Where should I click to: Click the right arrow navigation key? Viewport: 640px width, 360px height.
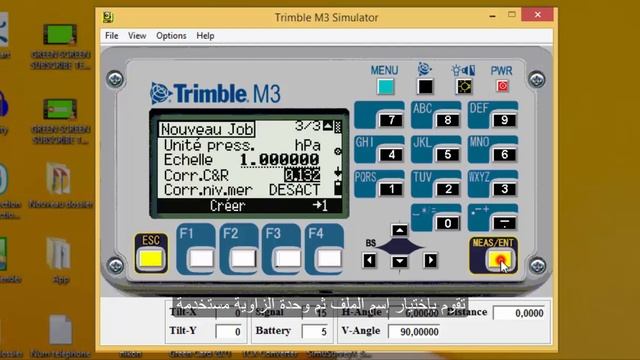point(430,260)
